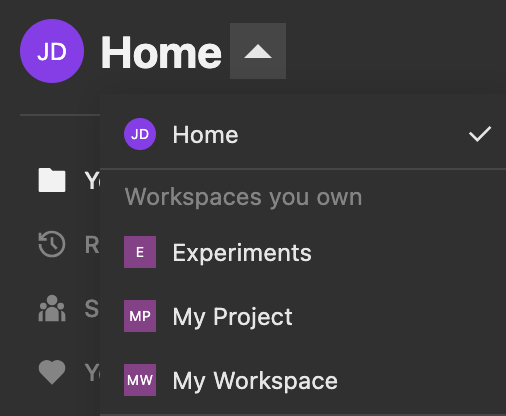The width and height of the screenshot is (506, 416).
Task: Click the MP workspace badge
Action: [x=140, y=316]
